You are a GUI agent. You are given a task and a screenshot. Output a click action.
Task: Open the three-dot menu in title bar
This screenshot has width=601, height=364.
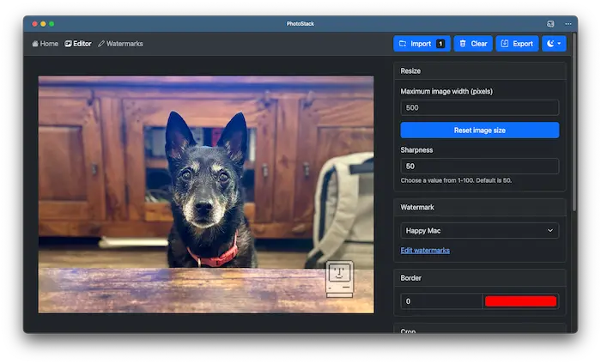point(568,23)
